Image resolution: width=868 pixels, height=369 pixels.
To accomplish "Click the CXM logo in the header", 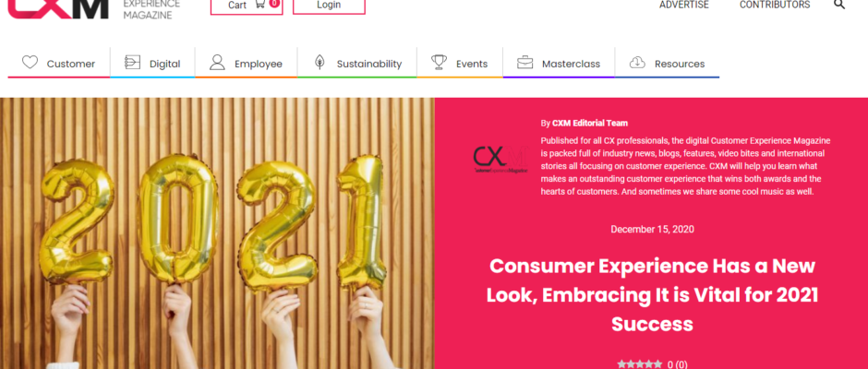I will (59, 8).
